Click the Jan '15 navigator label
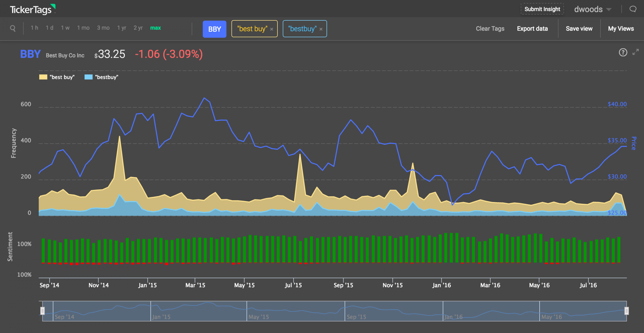 [161, 317]
